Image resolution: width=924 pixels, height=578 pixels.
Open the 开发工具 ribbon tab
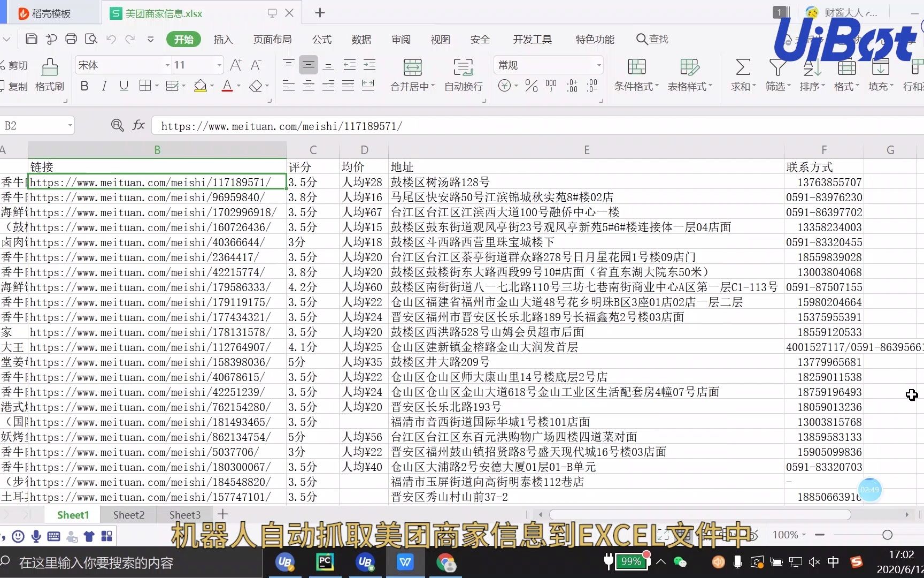(532, 39)
